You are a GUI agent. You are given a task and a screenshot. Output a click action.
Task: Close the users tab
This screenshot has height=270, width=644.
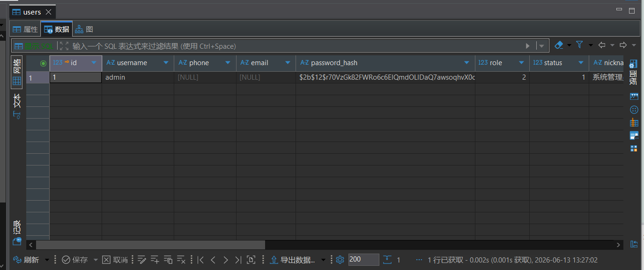click(x=48, y=12)
